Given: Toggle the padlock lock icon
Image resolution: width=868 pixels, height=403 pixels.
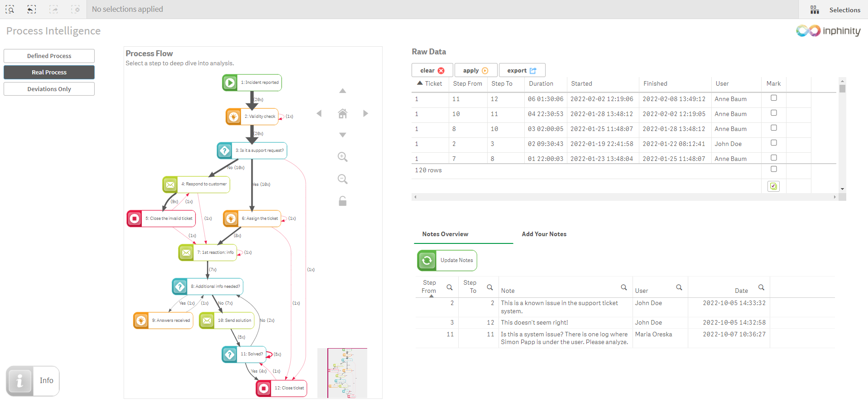Looking at the screenshot, I should point(342,201).
